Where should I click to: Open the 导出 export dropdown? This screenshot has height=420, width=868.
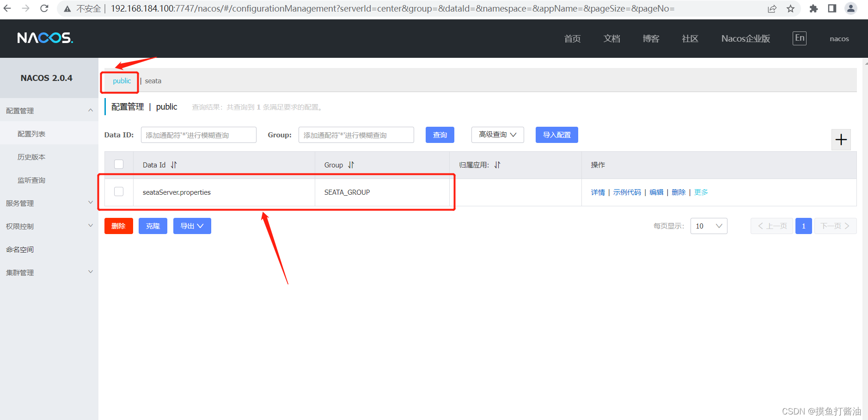click(192, 226)
